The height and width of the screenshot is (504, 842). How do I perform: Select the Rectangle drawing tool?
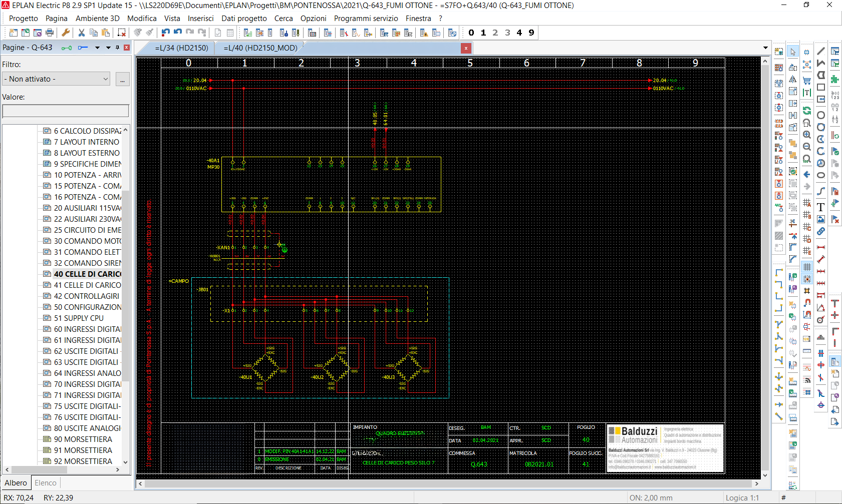[x=821, y=87]
